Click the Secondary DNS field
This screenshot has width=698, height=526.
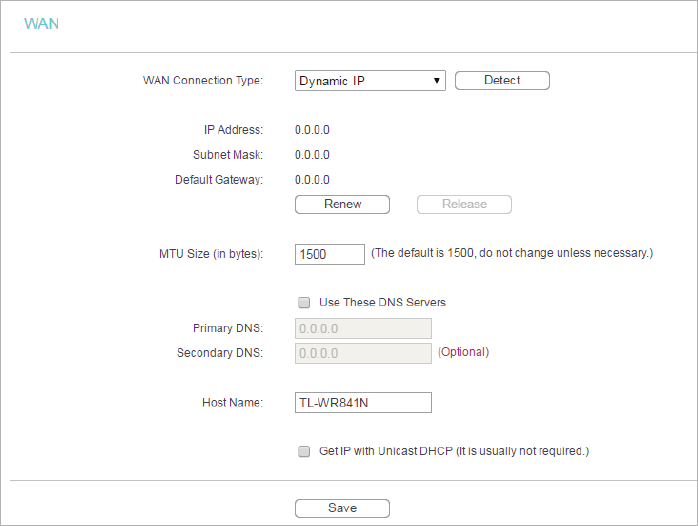(363, 353)
